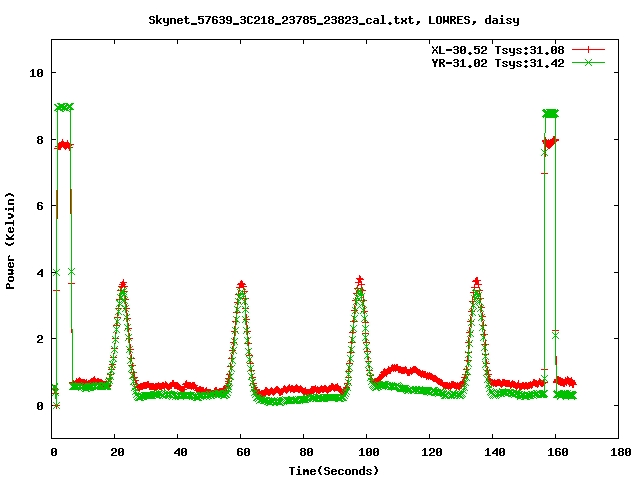Click y-axis tick label 8

point(40,140)
